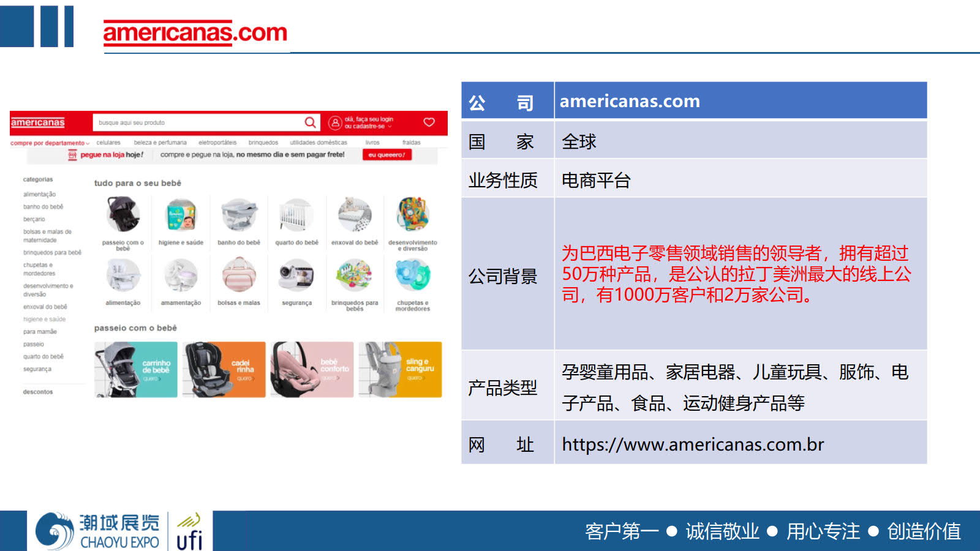Click the americanas logo in red header
This screenshot has width=980, height=551.
(38, 122)
